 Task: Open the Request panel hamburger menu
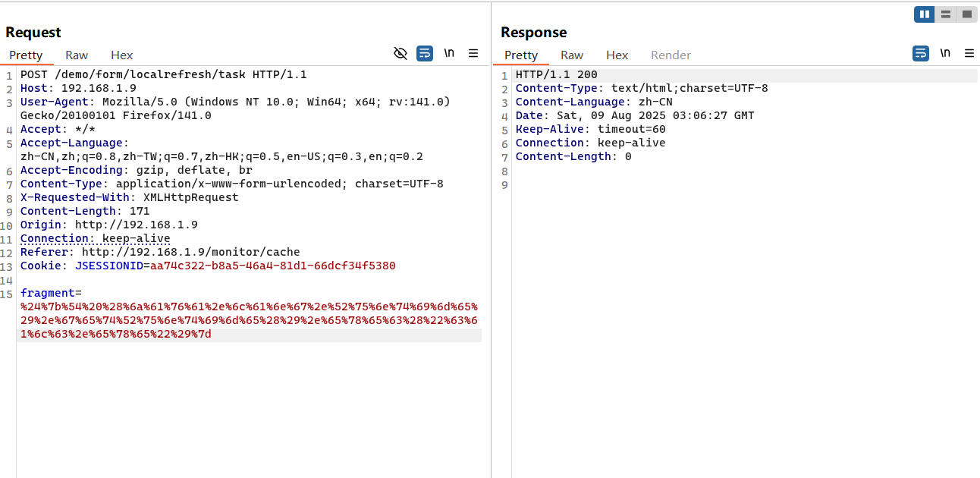(x=473, y=53)
